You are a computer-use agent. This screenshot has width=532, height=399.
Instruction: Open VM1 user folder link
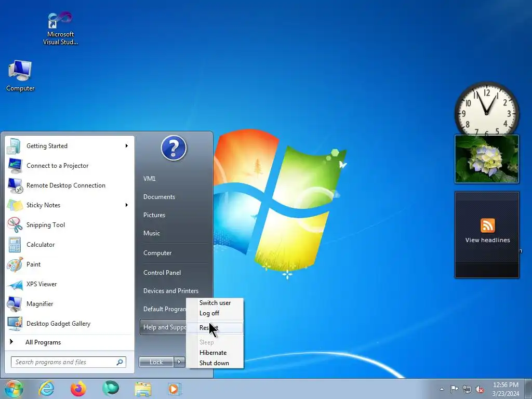pyautogui.click(x=149, y=179)
